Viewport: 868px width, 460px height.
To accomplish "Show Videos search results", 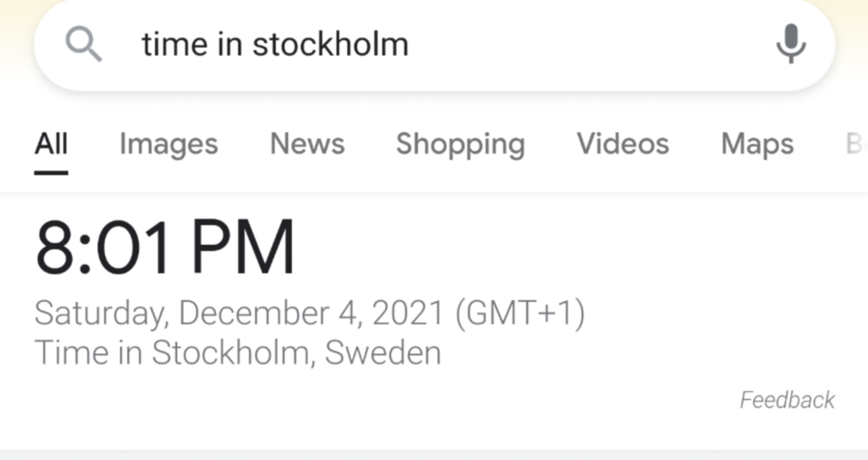I will [622, 143].
